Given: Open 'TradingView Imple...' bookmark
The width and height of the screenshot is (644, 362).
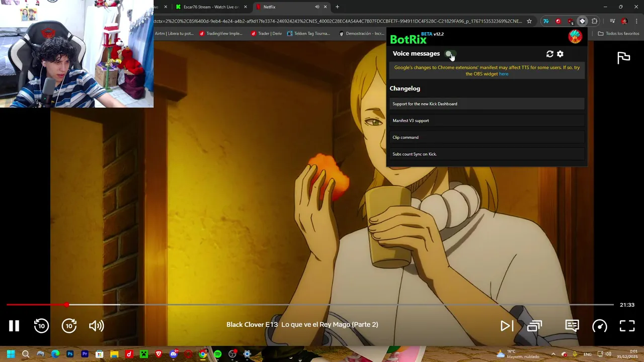Looking at the screenshot, I should (221, 34).
